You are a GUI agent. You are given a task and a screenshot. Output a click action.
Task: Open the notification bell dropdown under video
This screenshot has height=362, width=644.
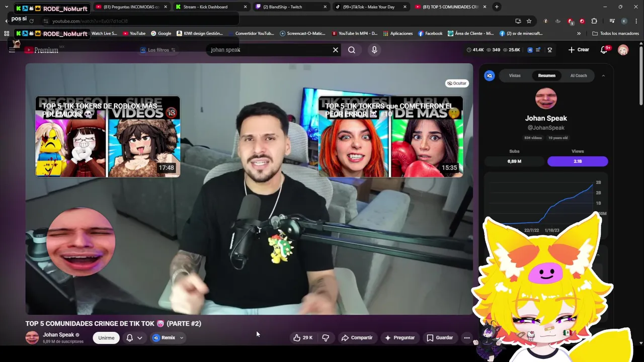coord(134,338)
